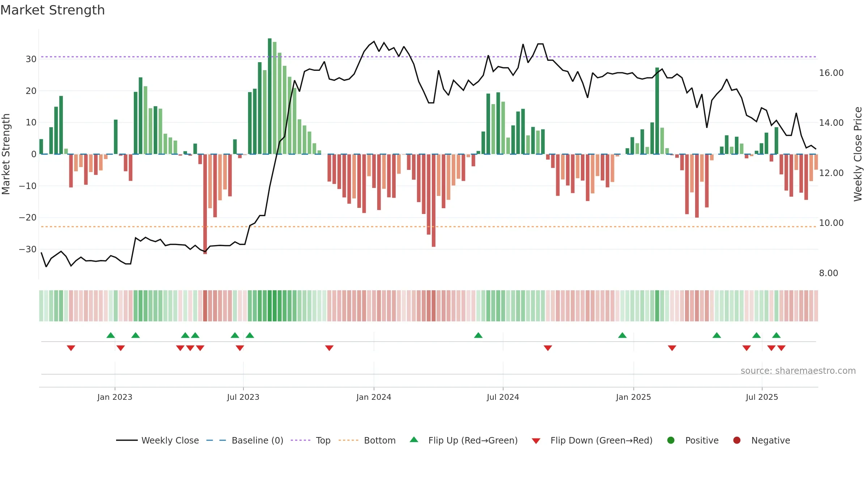Click the flip-down triangle between Jan 2025 and Jul 2025
The image size is (868, 488).
click(672, 348)
